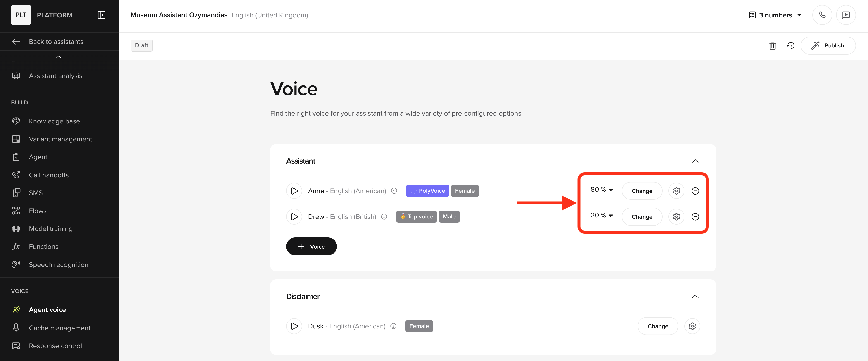Show info for Dusk voice

pyautogui.click(x=393, y=326)
